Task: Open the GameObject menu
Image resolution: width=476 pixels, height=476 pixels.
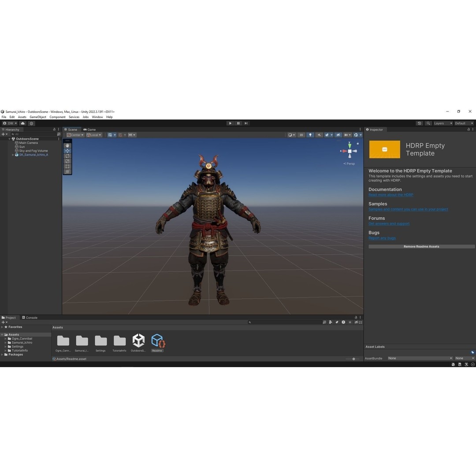Action: coord(37,117)
